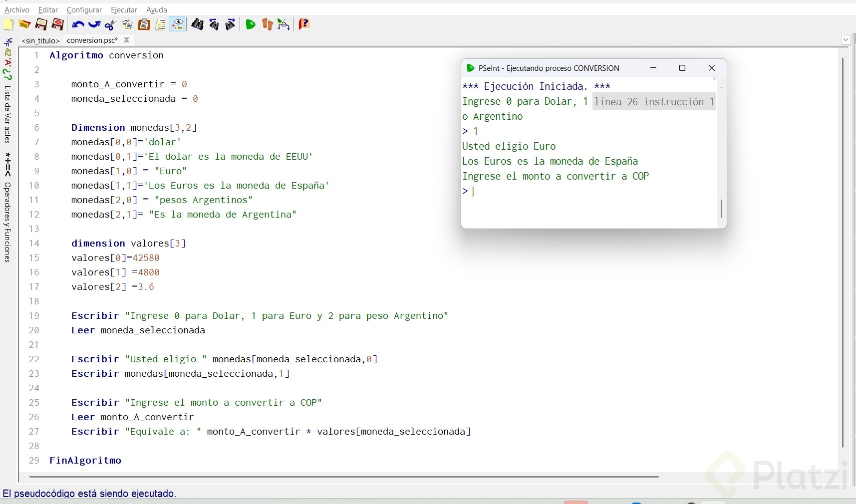Copy selection with the two-pages icon
This screenshot has width=856, height=504.
point(127,24)
